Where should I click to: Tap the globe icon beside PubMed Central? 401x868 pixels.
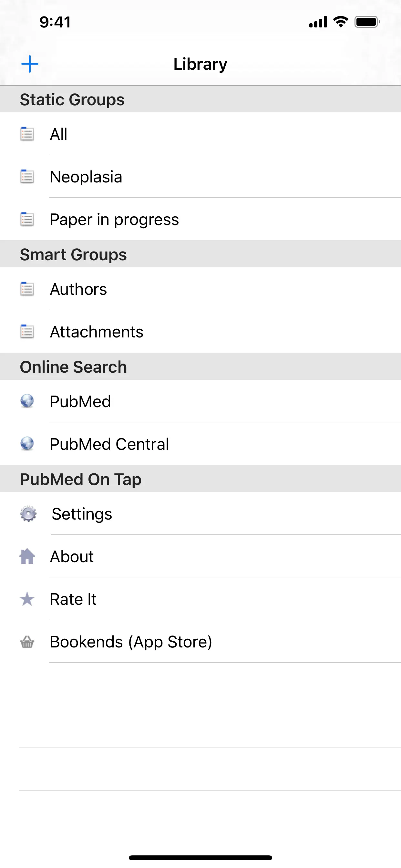click(x=27, y=444)
